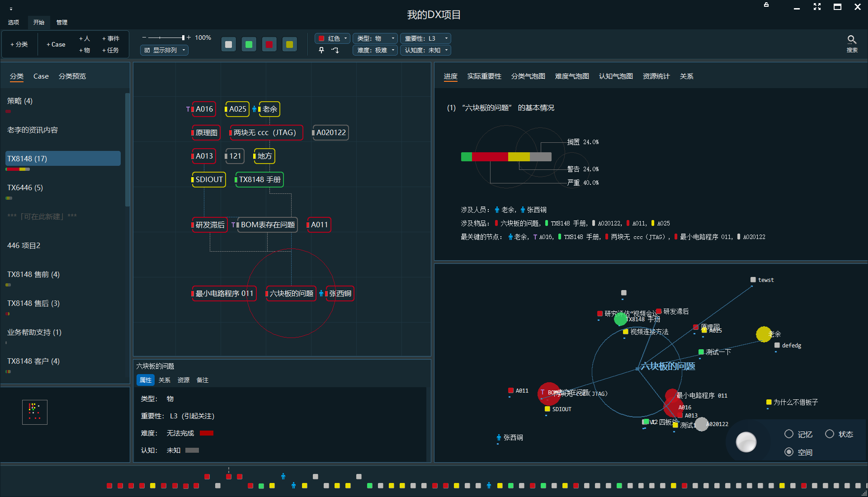Select the 研发滞后 node on the canvas
The image size is (868, 497).
pyautogui.click(x=210, y=225)
